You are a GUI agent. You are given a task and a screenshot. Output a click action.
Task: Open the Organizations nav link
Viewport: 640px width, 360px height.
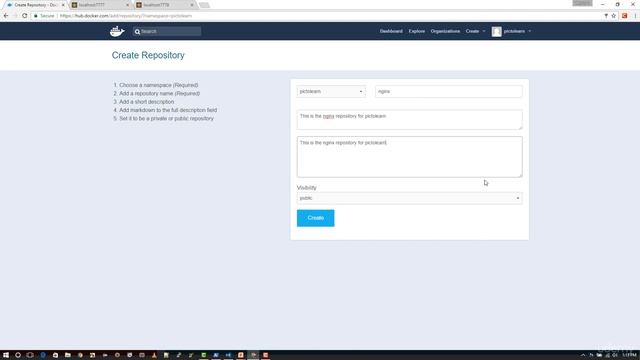click(445, 31)
